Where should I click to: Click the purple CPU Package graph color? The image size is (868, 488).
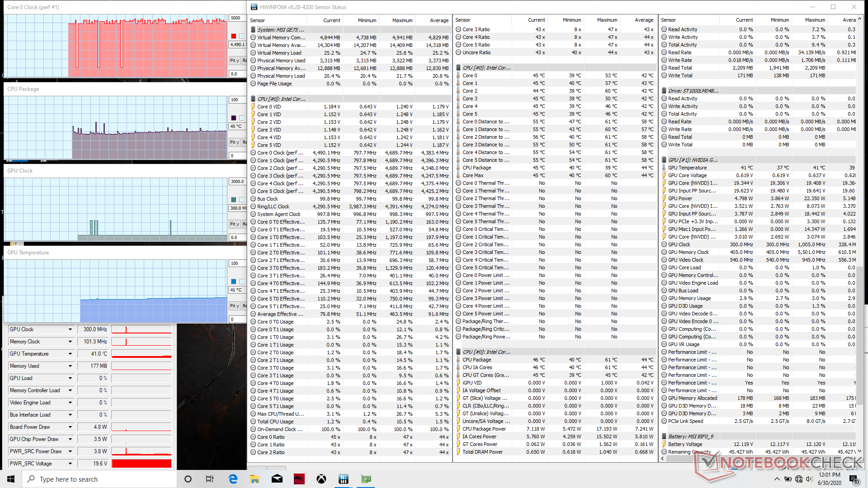pos(234,118)
